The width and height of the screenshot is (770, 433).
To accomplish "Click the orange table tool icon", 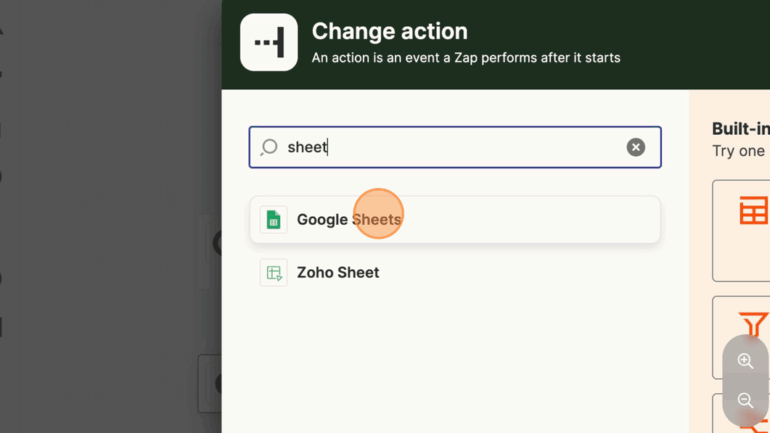I will pyautogui.click(x=753, y=211).
